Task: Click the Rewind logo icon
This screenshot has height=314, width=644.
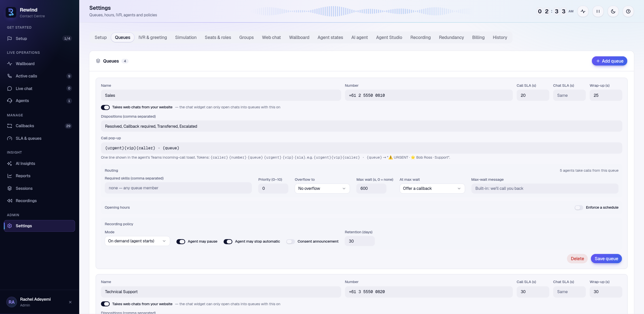Action: (x=11, y=12)
